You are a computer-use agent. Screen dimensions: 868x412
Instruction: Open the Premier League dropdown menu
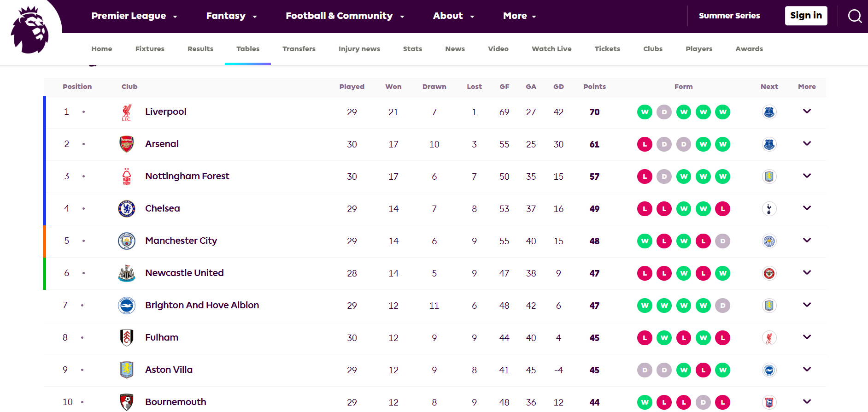[134, 16]
